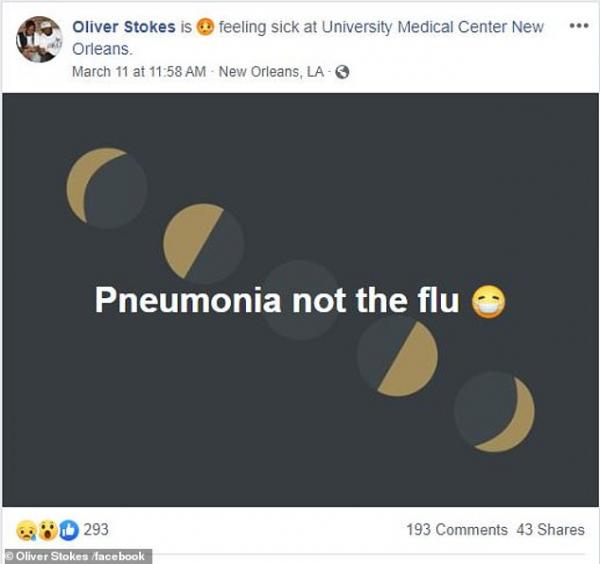Click the half moon with gold left side

203,243
